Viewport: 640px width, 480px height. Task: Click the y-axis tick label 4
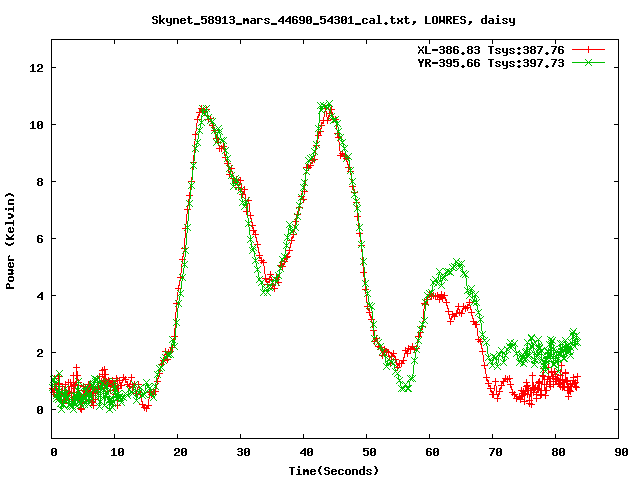point(40,296)
